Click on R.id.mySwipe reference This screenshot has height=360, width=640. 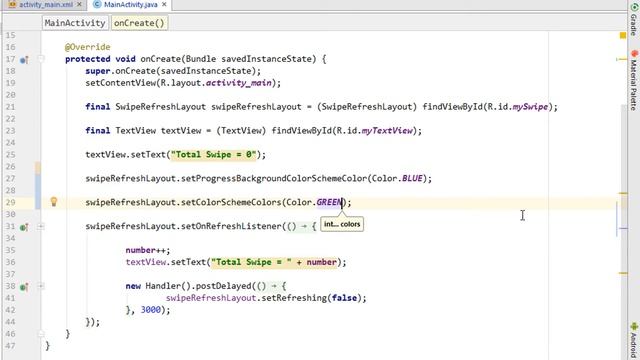coord(518,107)
